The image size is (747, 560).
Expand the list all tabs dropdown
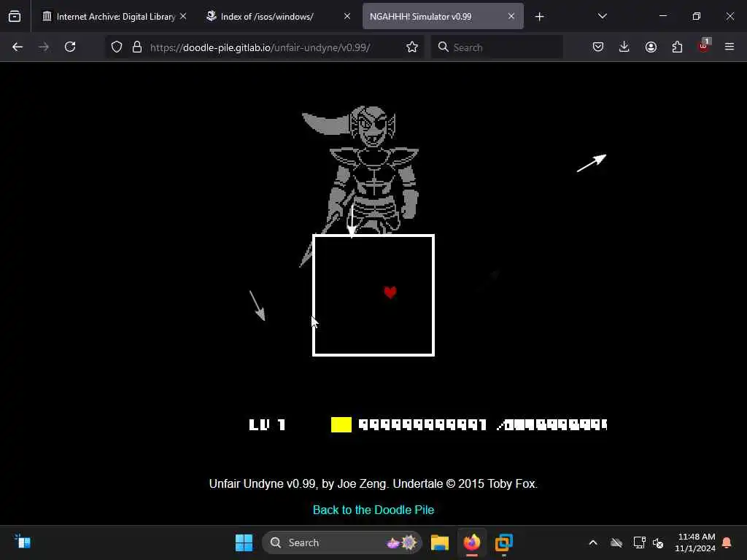pyautogui.click(x=602, y=17)
